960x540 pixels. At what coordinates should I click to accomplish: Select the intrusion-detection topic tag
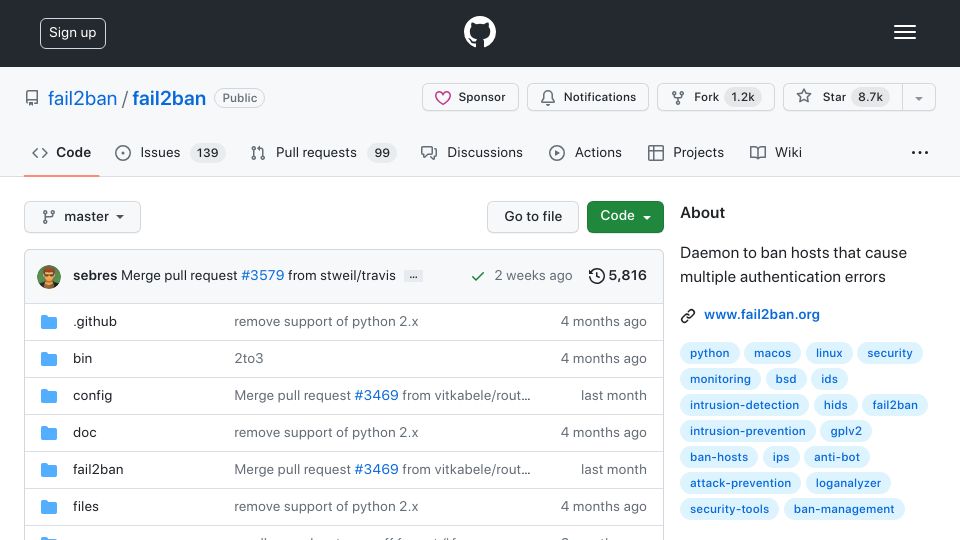point(744,405)
